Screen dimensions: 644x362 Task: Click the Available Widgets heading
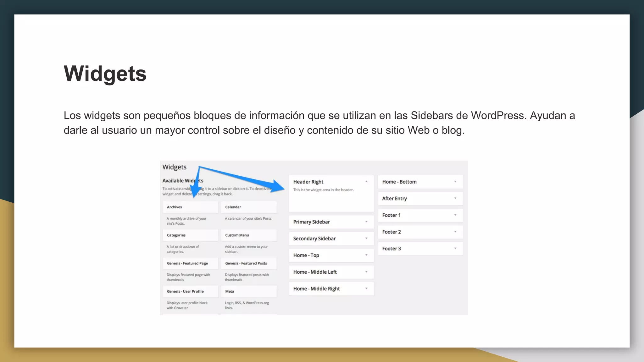pyautogui.click(x=183, y=181)
